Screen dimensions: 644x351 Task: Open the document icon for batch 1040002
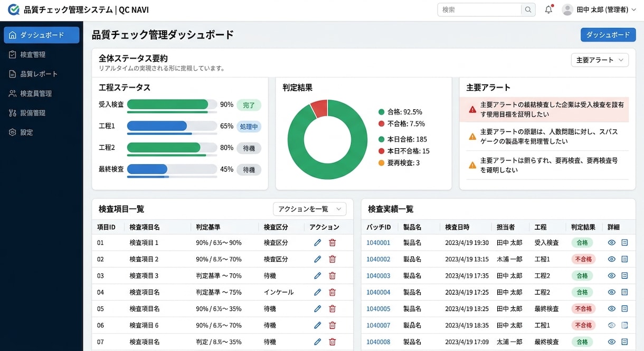pos(624,259)
